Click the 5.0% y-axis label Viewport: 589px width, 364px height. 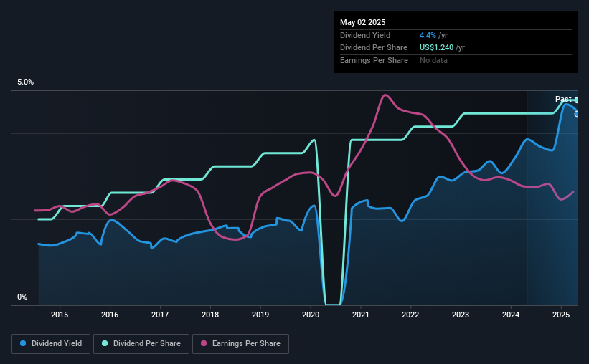click(25, 82)
